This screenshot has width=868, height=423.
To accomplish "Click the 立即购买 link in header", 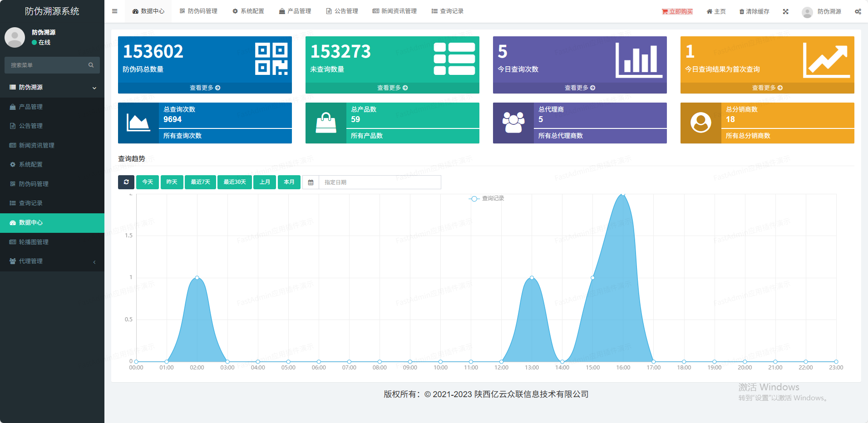I will point(677,12).
